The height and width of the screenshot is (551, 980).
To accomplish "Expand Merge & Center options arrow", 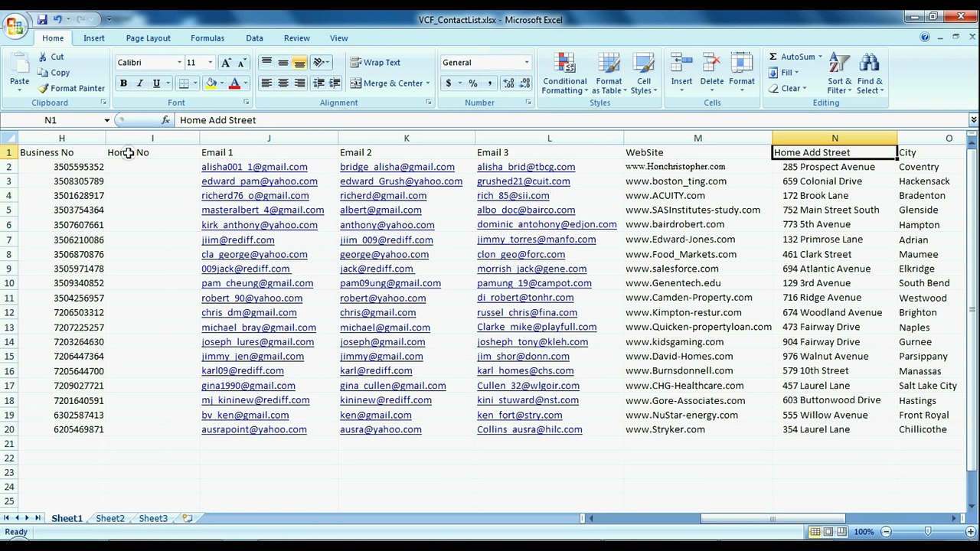I will [427, 83].
